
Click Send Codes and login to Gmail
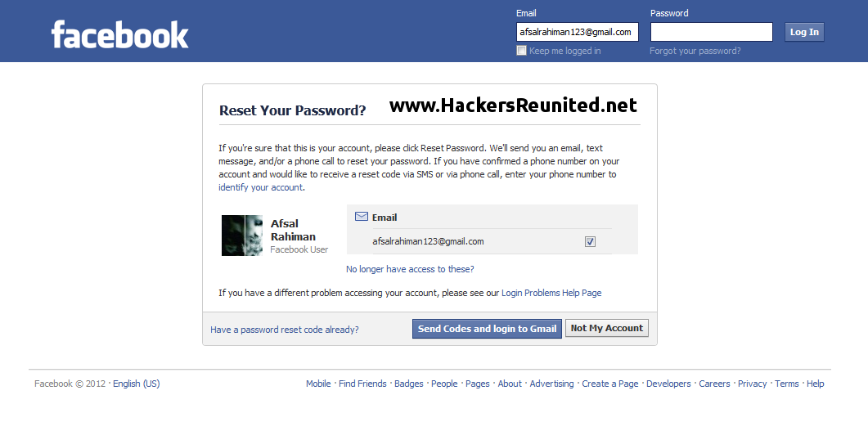(x=487, y=328)
